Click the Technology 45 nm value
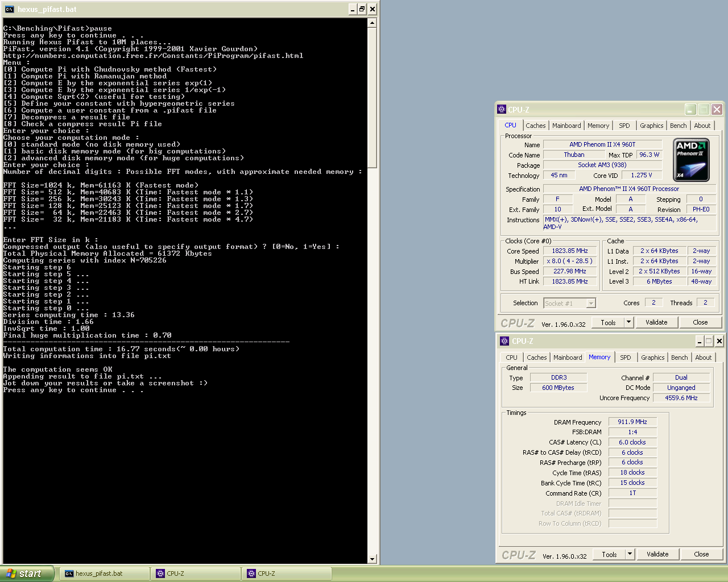 coord(559,175)
